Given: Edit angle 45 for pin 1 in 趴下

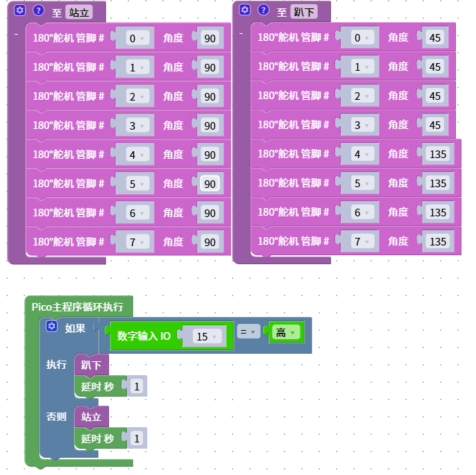Looking at the screenshot, I should click(434, 67).
